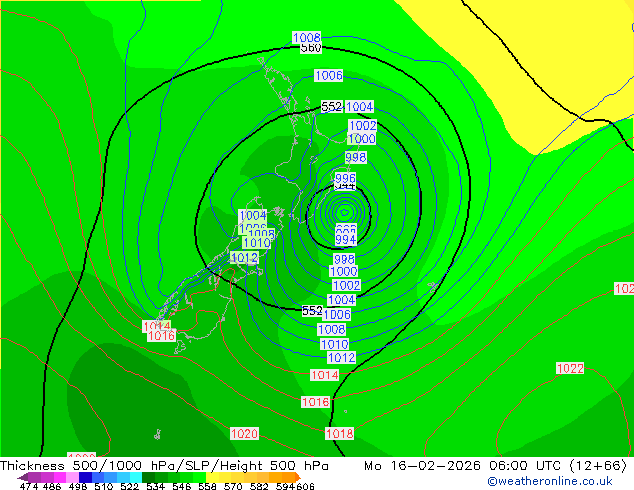Click the green-boxed 1012 label over the South Island
The height and width of the screenshot is (490, 634).
244,258
